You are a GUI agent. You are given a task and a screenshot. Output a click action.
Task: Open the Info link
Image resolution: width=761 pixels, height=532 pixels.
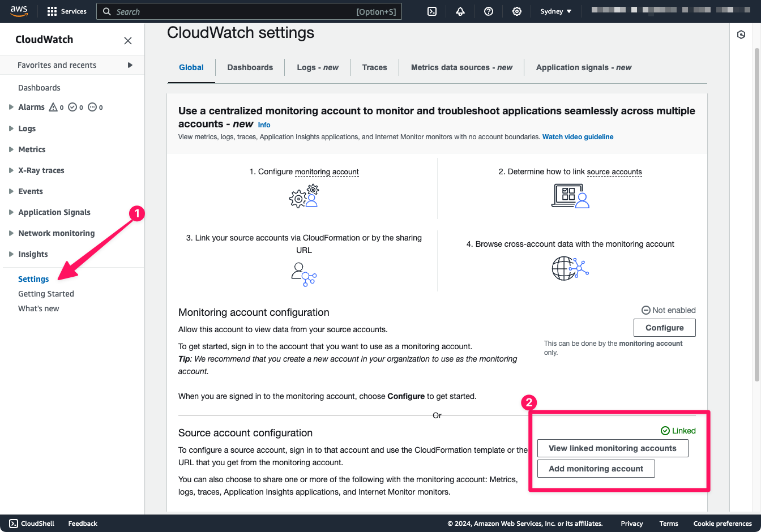(x=264, y=125)
